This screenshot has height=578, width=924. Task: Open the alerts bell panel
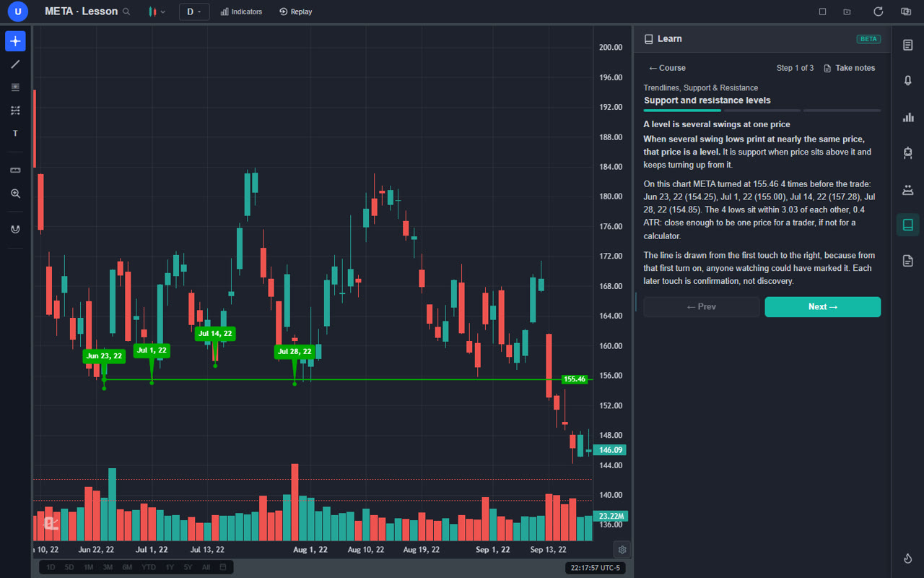click(908, 81)
